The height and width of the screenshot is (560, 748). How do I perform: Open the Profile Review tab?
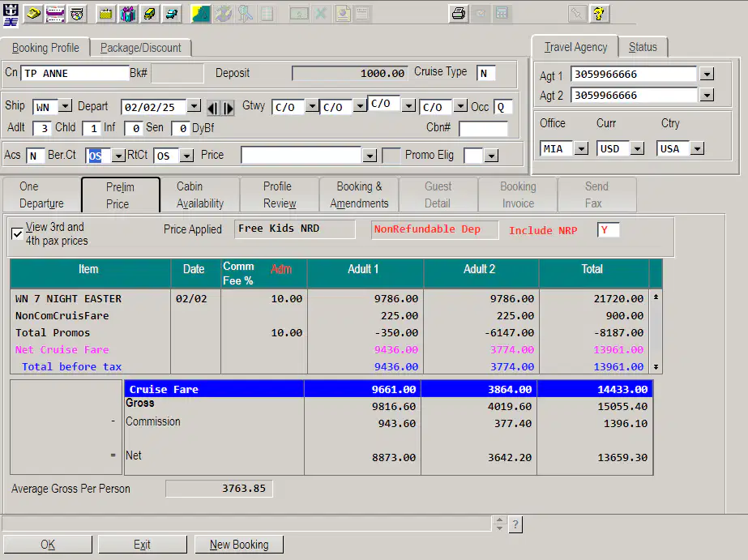click(280, 195)
